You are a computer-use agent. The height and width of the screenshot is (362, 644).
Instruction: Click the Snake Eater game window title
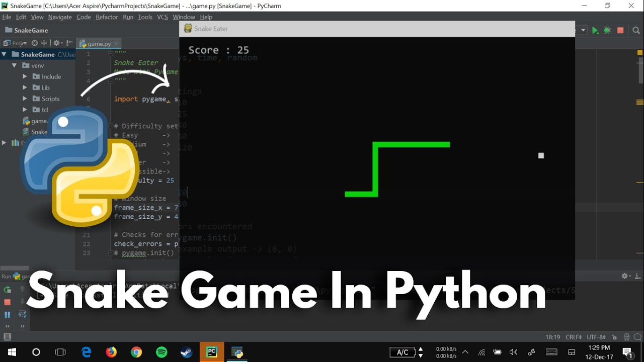[x=211, y=29]
